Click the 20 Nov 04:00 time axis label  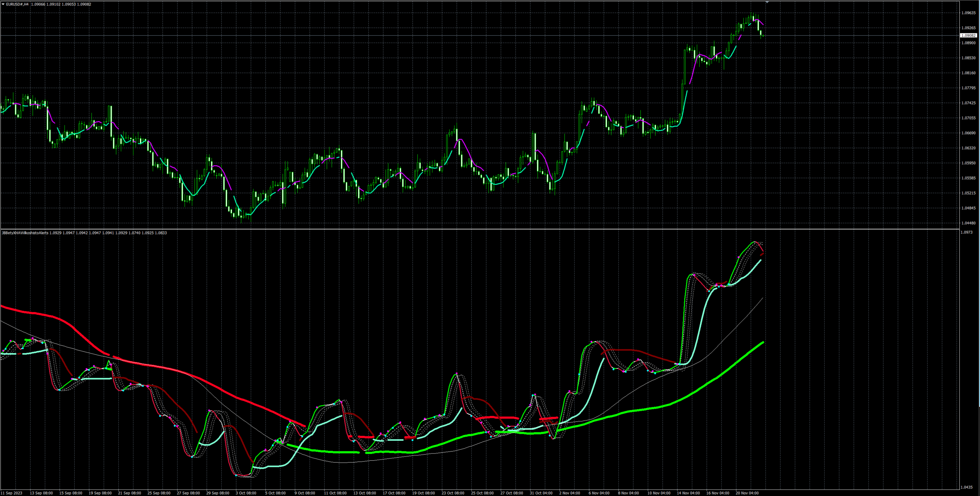coord(747,493)
